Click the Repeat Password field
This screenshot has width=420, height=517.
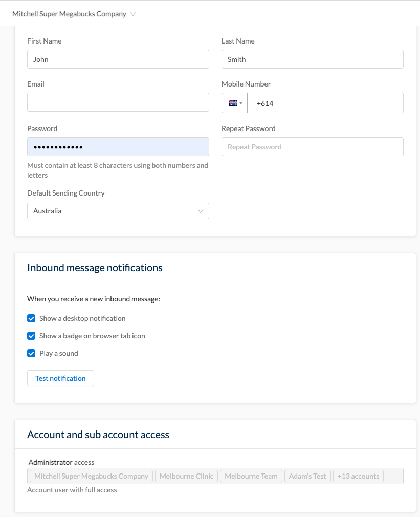[x=312, y=146]
